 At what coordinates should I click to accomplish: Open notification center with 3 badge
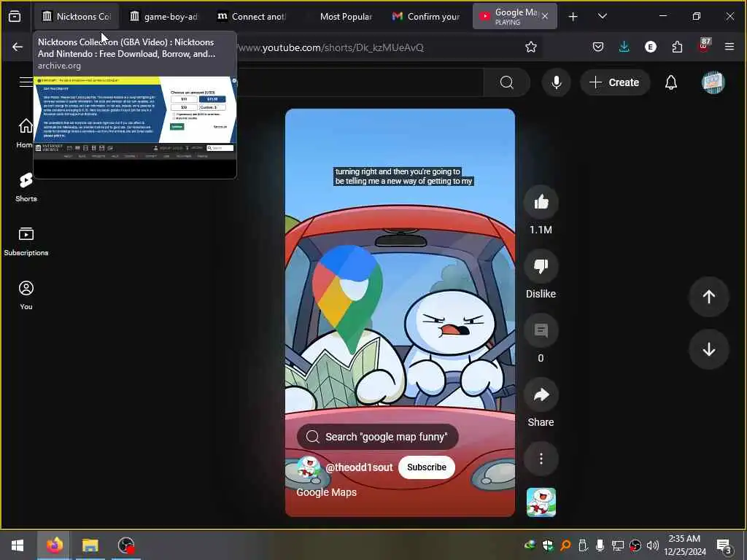[x=724, y=546]
